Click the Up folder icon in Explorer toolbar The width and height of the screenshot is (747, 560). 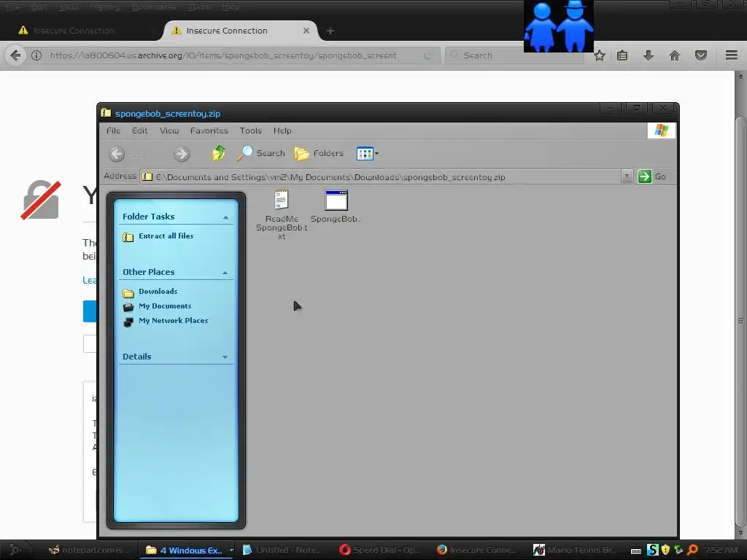[x=219, y=153]
